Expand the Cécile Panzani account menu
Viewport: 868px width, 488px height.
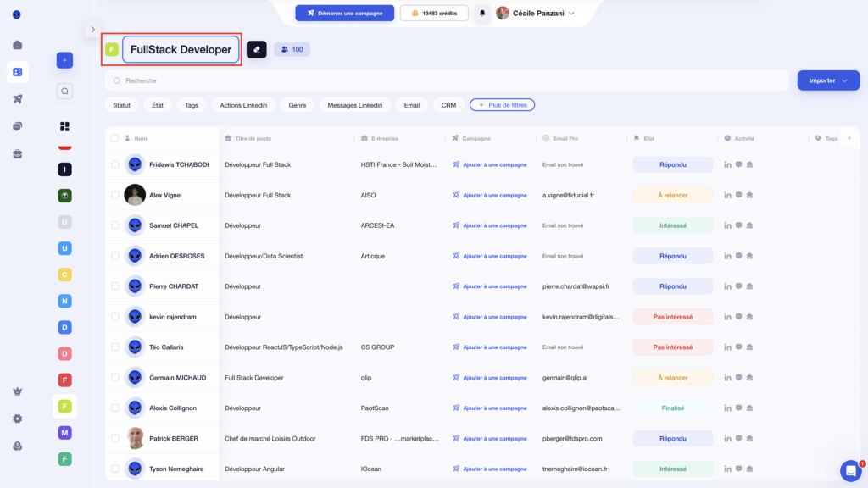[536, 13]
